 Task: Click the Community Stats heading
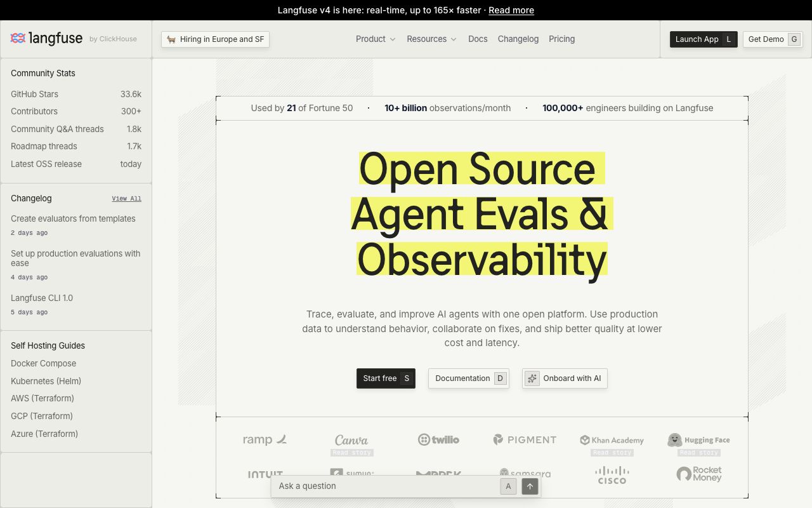click(x=43, y=73)
